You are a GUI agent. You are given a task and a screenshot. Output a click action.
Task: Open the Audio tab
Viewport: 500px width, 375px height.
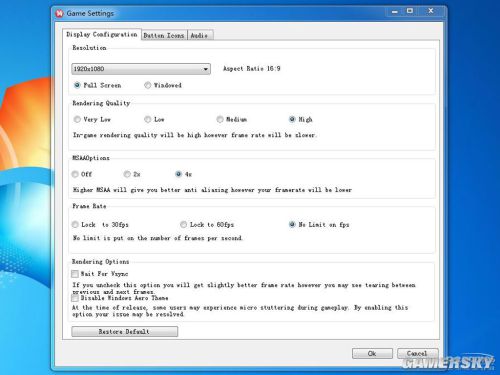coord(200,35)
